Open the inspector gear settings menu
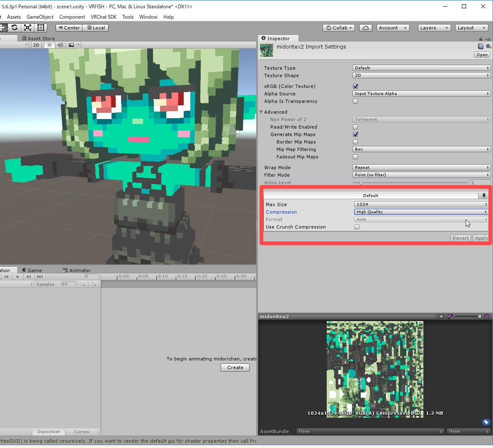The image size is (493, 448). pyautogui.click(x=488, y=46)
